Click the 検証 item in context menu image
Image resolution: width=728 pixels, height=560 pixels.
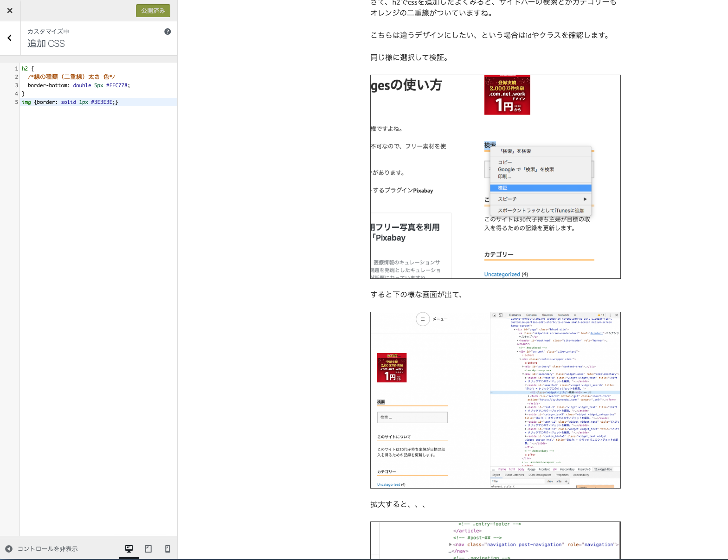pos(503,188)
